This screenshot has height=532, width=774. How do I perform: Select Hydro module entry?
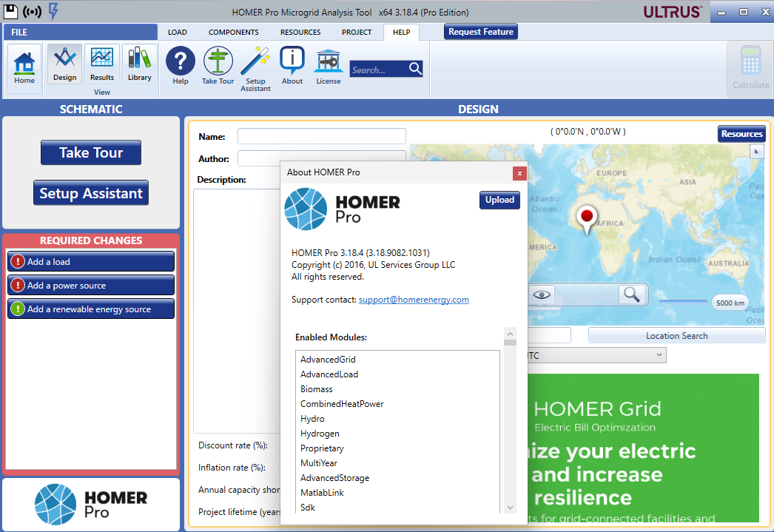[312, 419]
